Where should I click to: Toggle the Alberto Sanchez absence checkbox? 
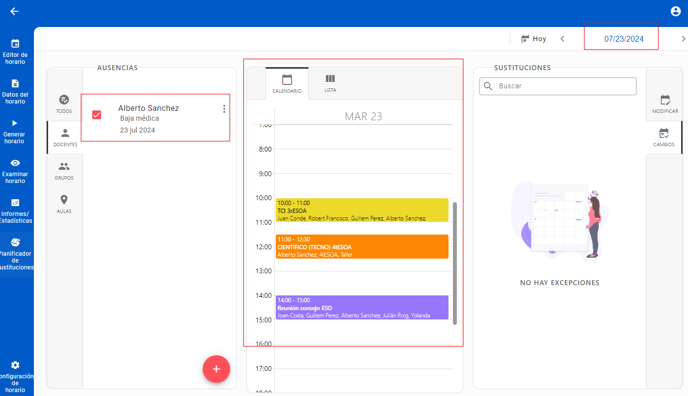click(97, 115)
